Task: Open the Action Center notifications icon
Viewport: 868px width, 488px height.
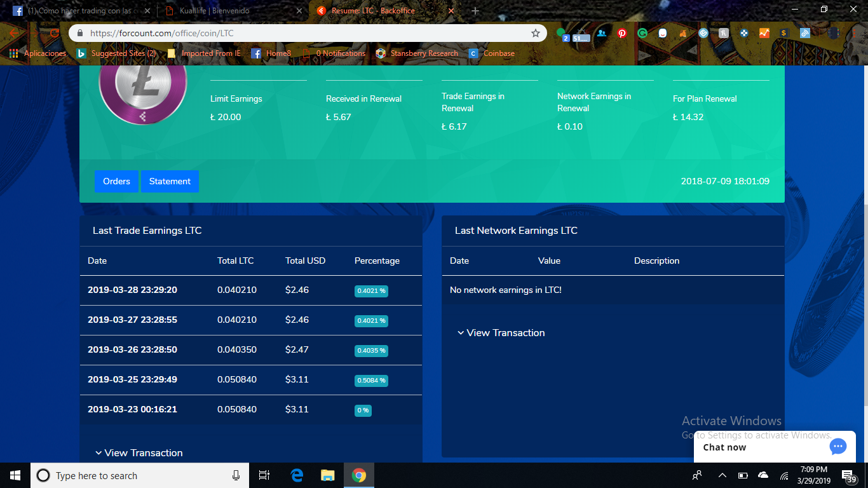Action: (848, 476)
